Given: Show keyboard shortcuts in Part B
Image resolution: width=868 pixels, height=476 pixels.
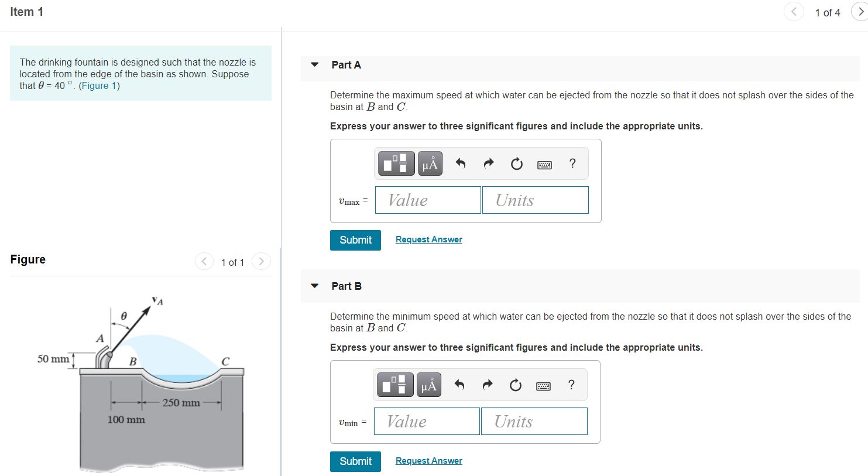Looking at the screenshot, I should pyautogui.click(x=543, y=386).
